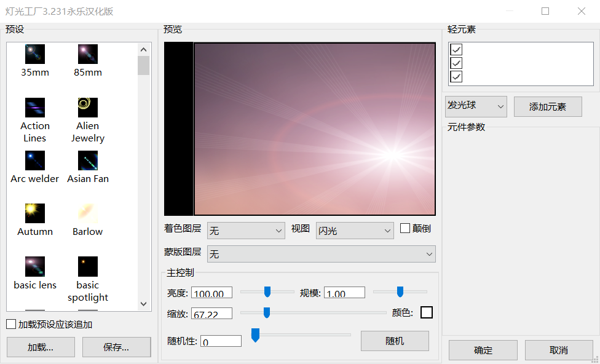This screenshot has height=364, width=600.
Task: Open the 着色图层 dropdown
Action: 246,231
